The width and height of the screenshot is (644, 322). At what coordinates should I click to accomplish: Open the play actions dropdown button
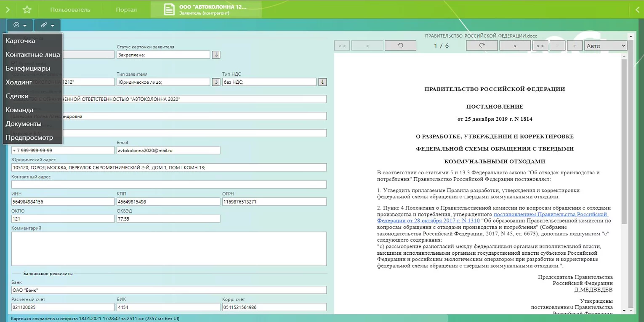point(20,25)
